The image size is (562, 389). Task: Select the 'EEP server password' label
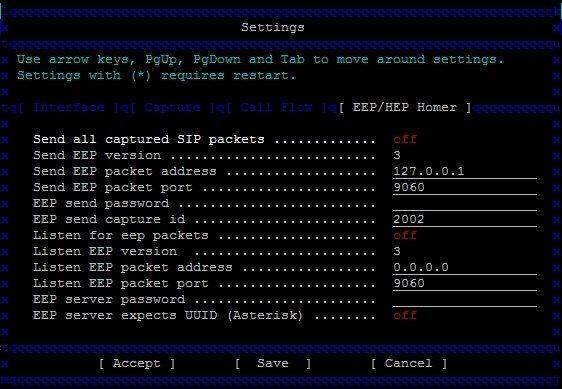(x=109, y=299)
